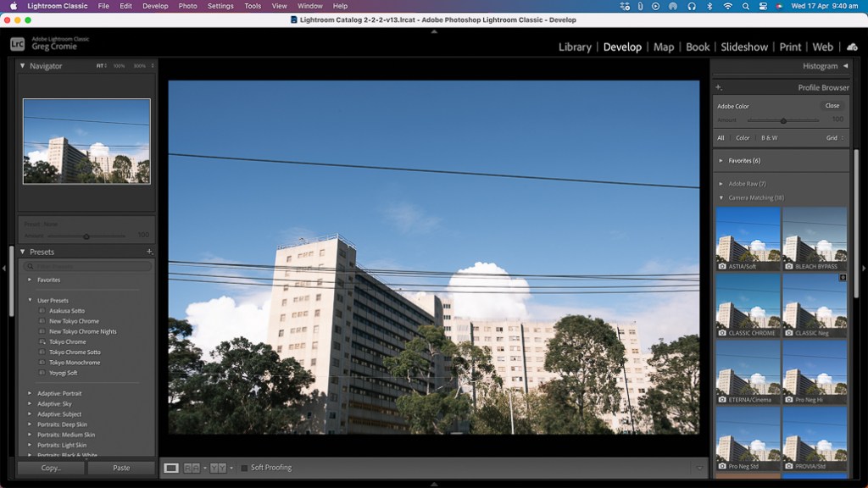
Task: Expand the Adobe Raw profile group
Action: (721, 184)
